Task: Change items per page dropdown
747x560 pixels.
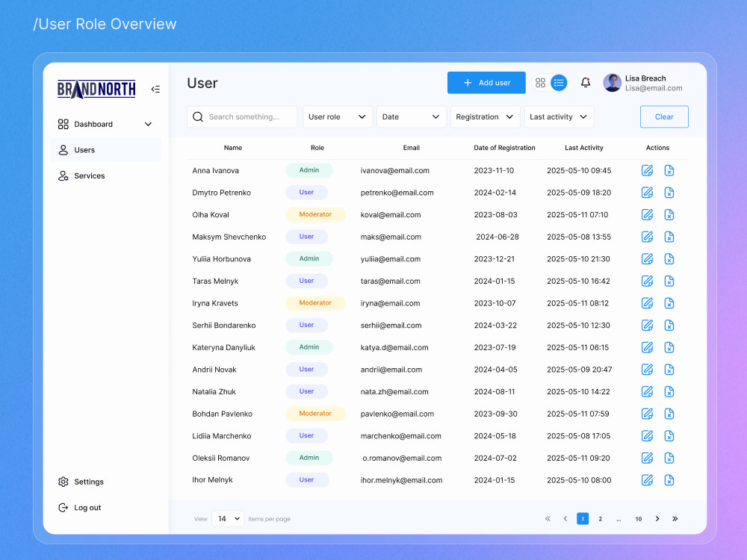Action: [228, 519]
